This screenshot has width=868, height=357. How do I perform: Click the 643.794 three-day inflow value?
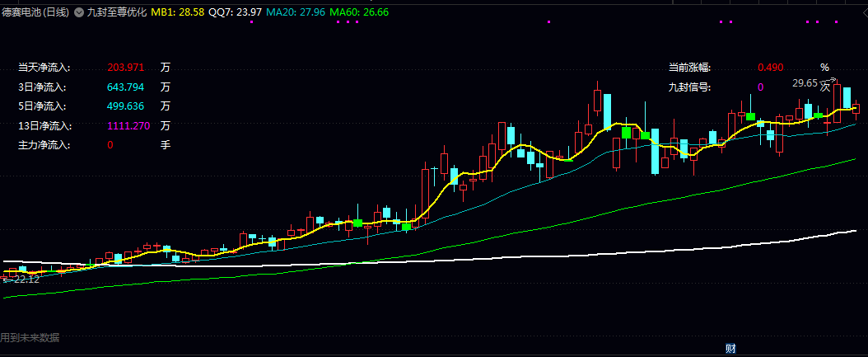pyautogui.click(x=126, y=87)
